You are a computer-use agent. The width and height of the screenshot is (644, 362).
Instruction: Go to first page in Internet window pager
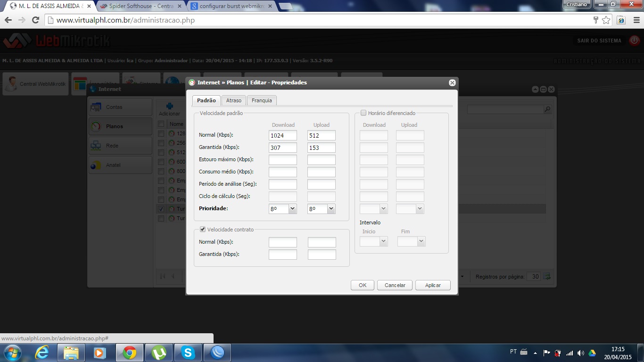point(163,277)
